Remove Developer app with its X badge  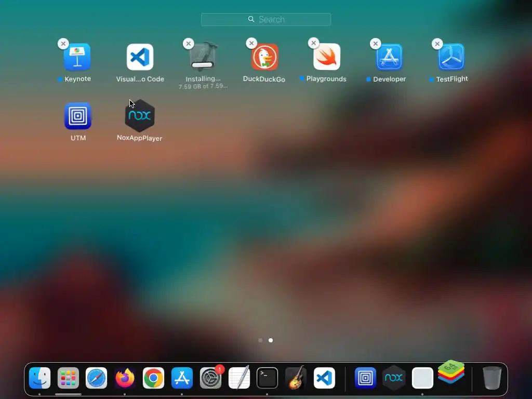point(375,44)
